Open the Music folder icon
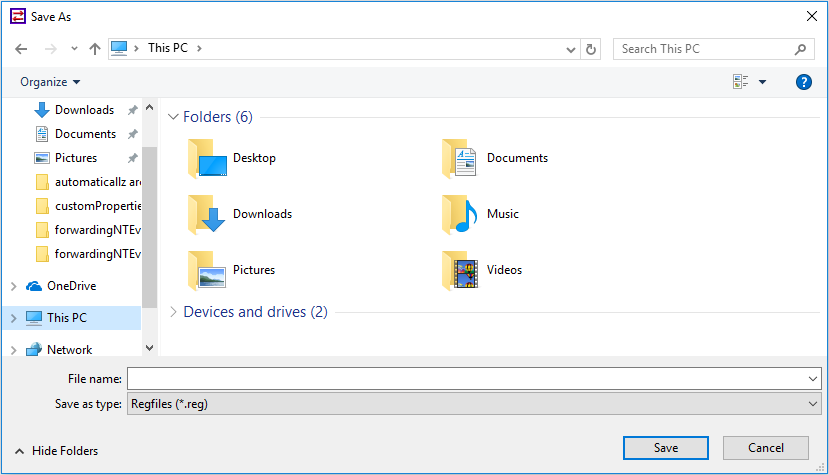 (461, 214)
